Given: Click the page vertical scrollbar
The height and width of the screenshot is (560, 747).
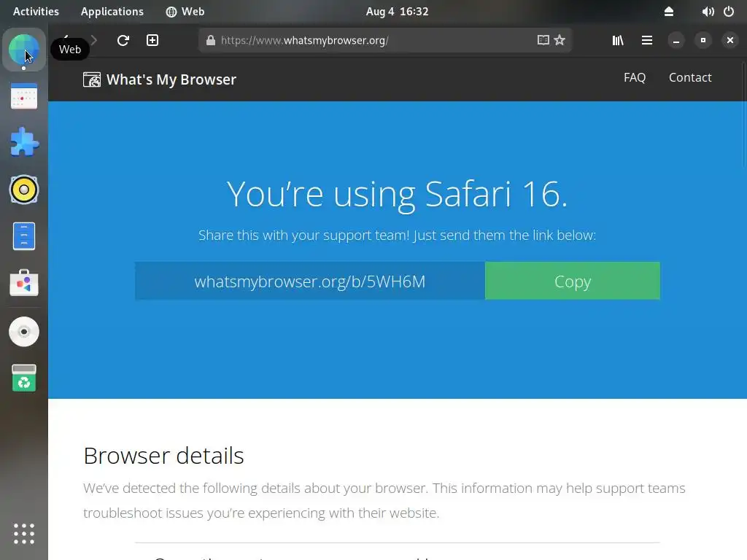Looking at the screenshot, I should pyautogui.click(x=744, y=114).
